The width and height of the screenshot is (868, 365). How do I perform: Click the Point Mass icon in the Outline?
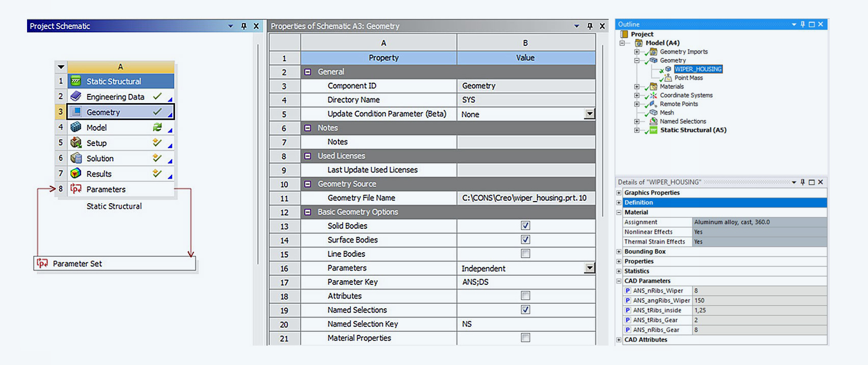[668, 78]
